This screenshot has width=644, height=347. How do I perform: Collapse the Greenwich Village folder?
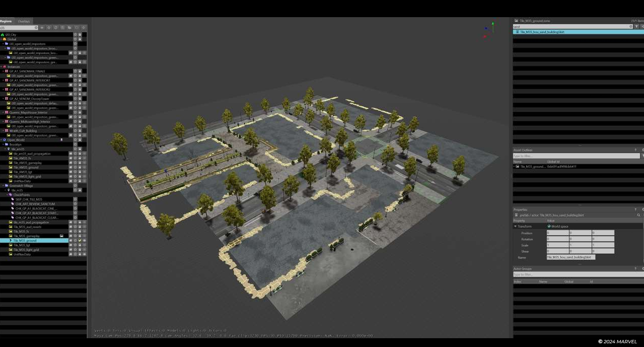coord(3,186)
